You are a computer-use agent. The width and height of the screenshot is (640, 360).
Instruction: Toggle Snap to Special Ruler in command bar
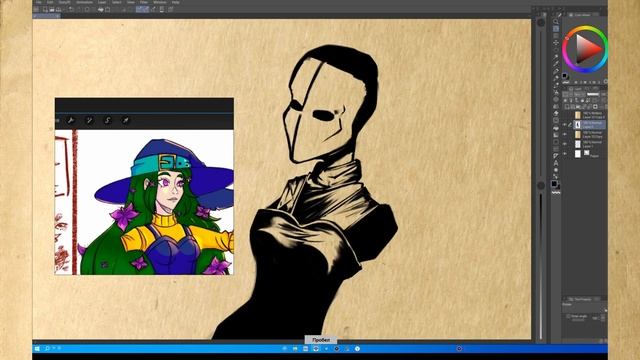(x=146, y=9)
